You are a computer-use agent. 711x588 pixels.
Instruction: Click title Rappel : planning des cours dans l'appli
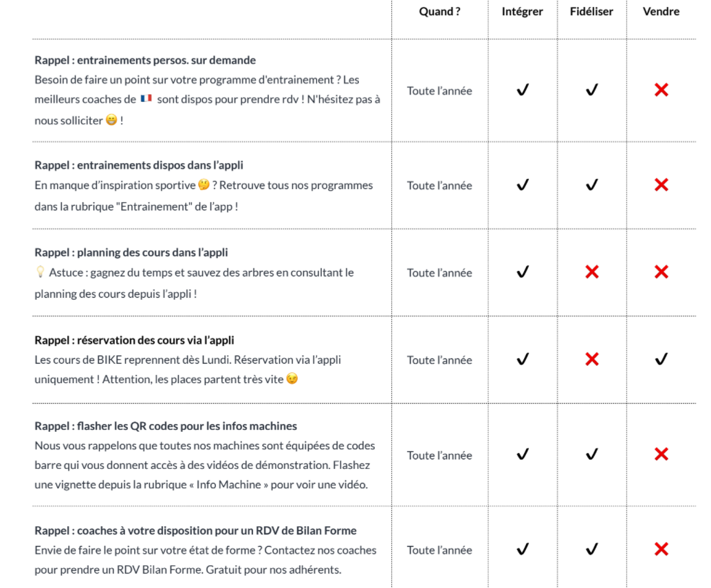tap(131, 252)
